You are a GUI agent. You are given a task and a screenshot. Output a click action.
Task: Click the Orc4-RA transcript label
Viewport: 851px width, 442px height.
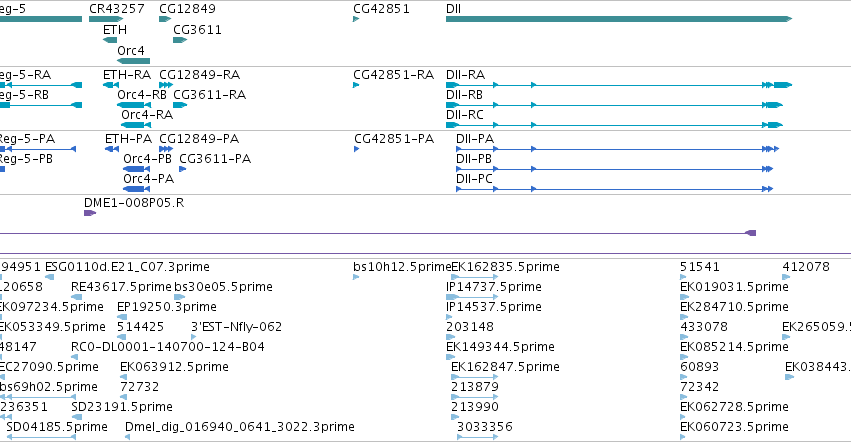(x=147, y=115)
